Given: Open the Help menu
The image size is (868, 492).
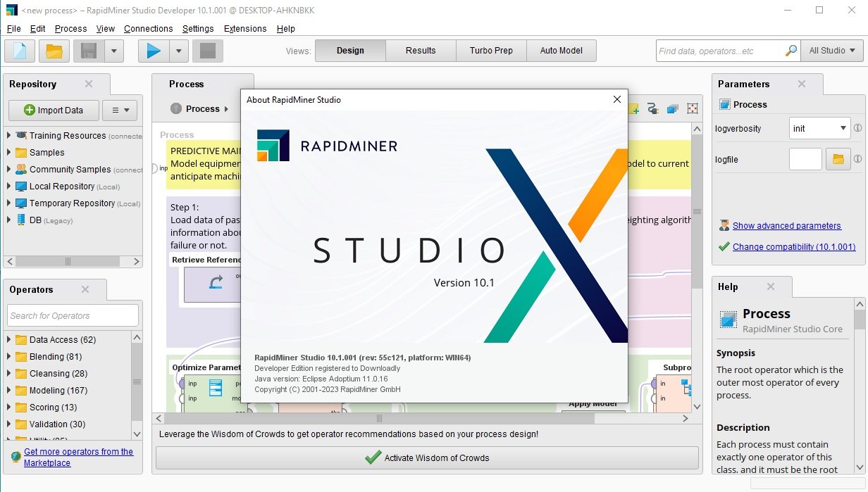Looking at the screenshot, I should (286, 29).
